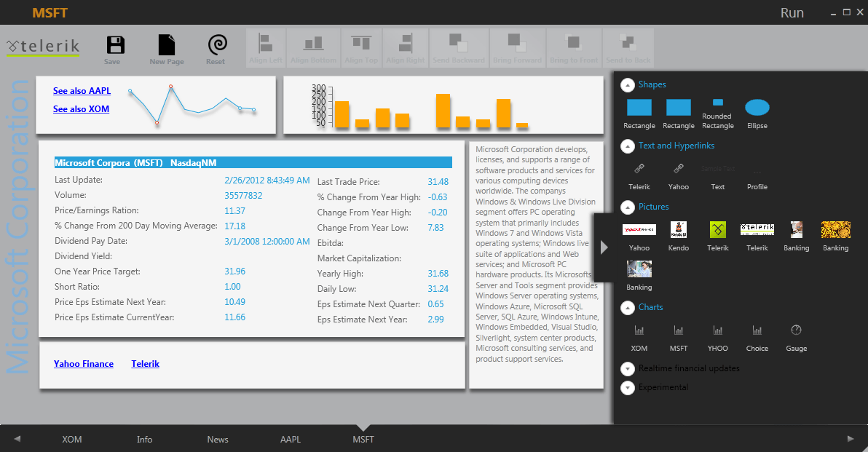The height and width of the screenshot is (452, 868).
Task: Expand the Experimental section
Action: (x=628, y=388)
